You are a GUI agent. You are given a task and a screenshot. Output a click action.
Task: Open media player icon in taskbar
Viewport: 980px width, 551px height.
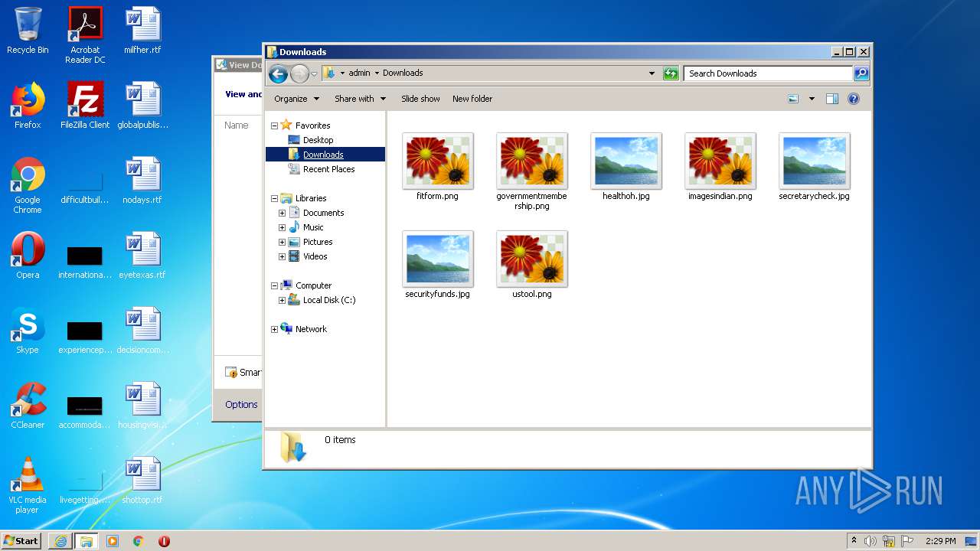pyautogui.click(x=113, y=541)
